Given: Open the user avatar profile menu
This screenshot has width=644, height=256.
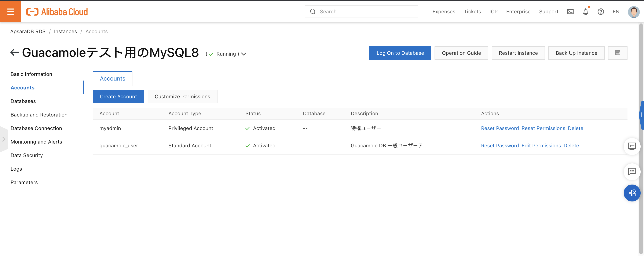Looking at the screenshot, I should [x=633, y=12].
